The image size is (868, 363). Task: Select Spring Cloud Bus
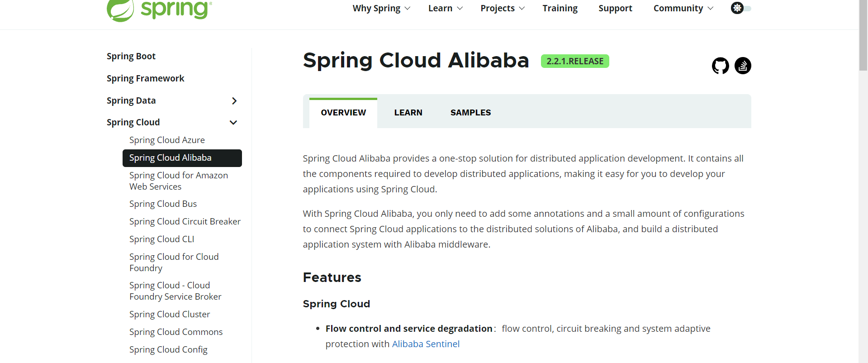pyautogui.click(x=163, y=204)
